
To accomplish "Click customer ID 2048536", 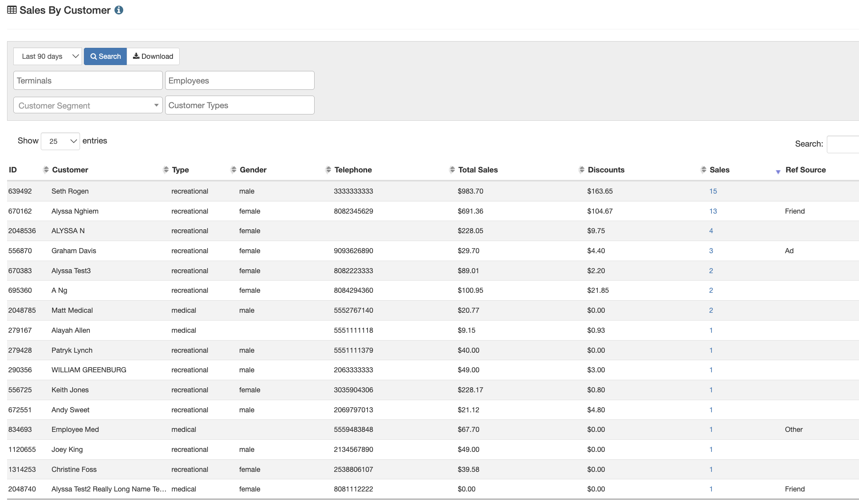I will [22, 231].
